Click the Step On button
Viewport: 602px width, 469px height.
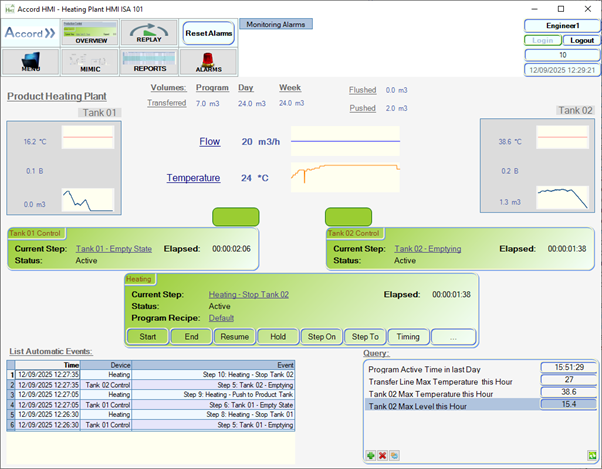click(321, 336)
